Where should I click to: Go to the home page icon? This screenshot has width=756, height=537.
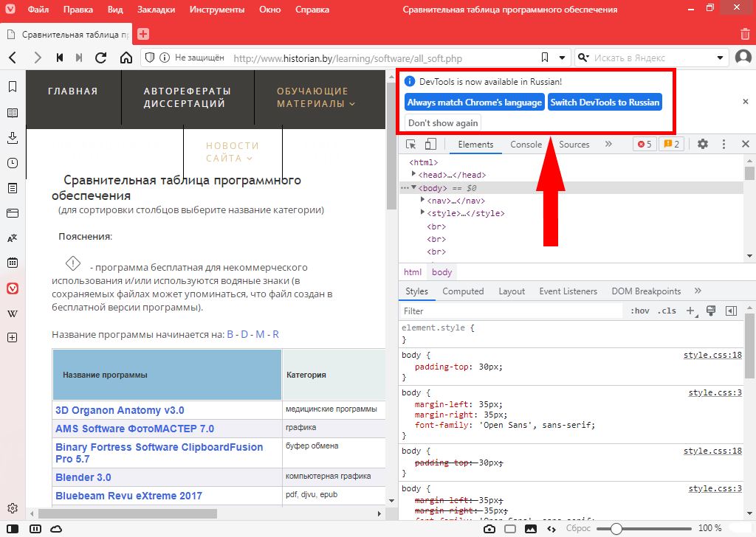tap(126, 58)
